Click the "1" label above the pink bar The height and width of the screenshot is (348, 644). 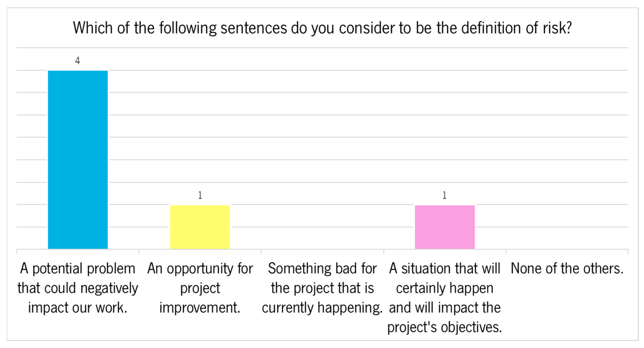pyautogui.click(x=444, y=195)
